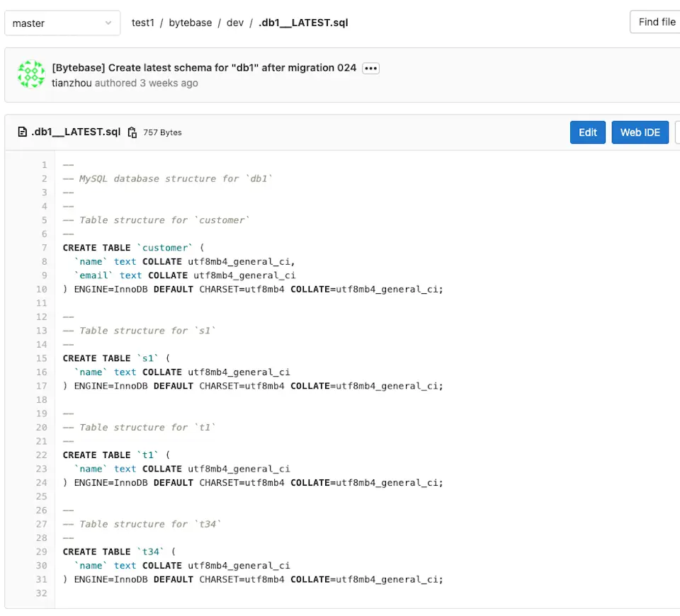Open tianzhou's green avatar image
The height and width of the screenshot is (616, 680).
(x=31, y=74)
